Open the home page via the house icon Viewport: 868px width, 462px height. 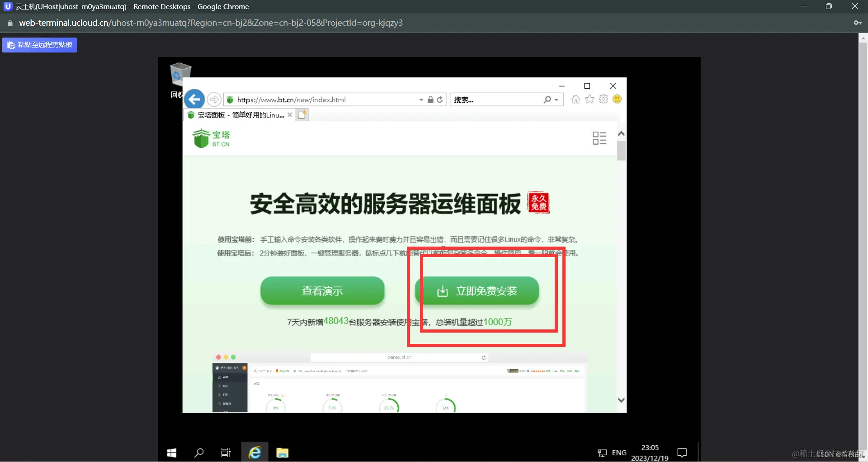(576, 99)
